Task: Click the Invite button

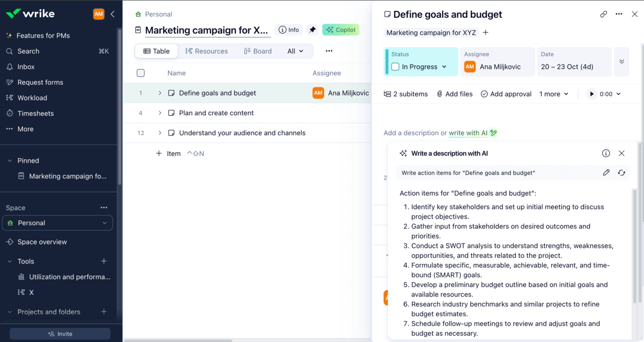Action: coord(60,333)
